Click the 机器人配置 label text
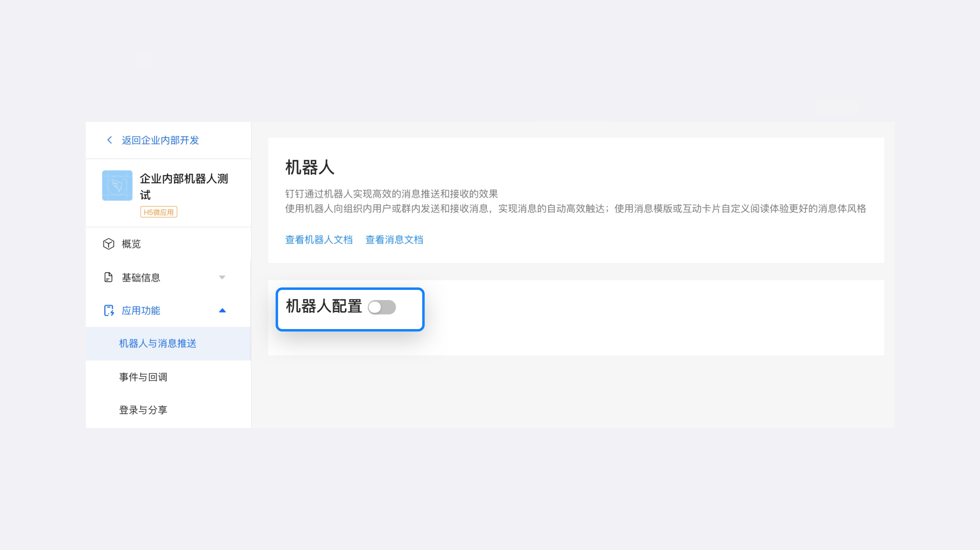This screenshot has height=550, width=980. click(324, 306)
